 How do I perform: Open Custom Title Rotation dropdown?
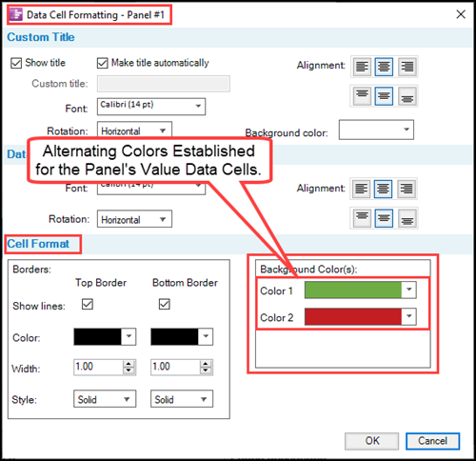(134, 130)
